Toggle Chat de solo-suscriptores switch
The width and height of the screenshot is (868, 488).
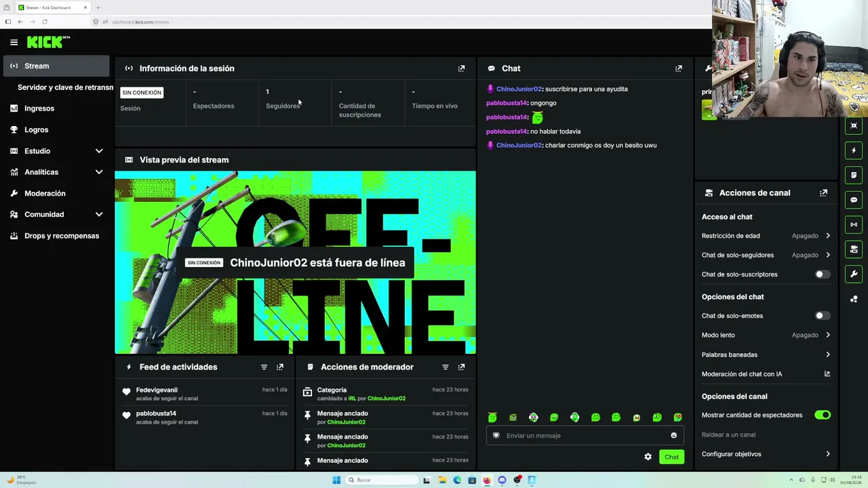tap(822, 274)
